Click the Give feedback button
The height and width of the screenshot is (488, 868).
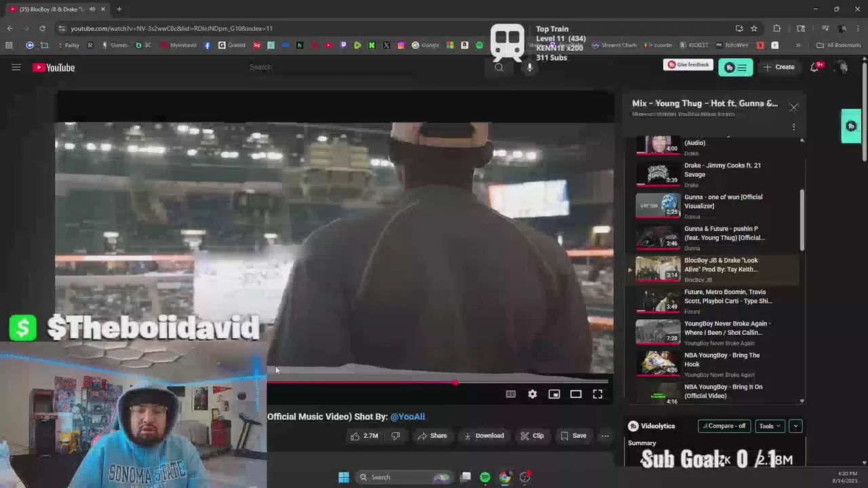tap(688, 65)
